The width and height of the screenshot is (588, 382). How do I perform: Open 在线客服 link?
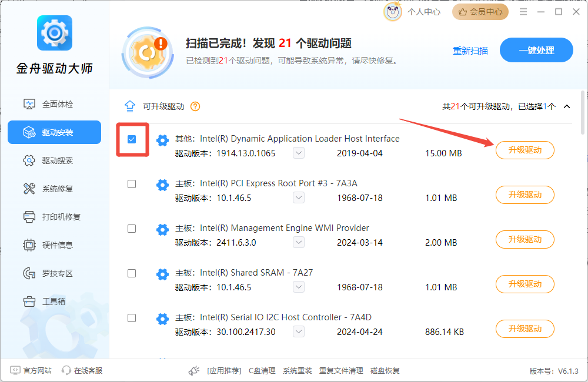click(82, 370)
